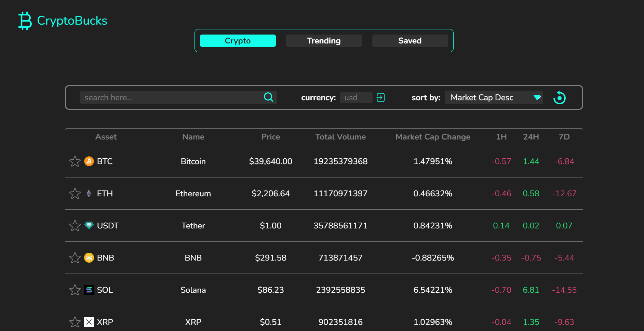The height and width of the screenshot is (331, 644).
Task: Click the Bitcoin coin icon
Action: pos(89,161)
